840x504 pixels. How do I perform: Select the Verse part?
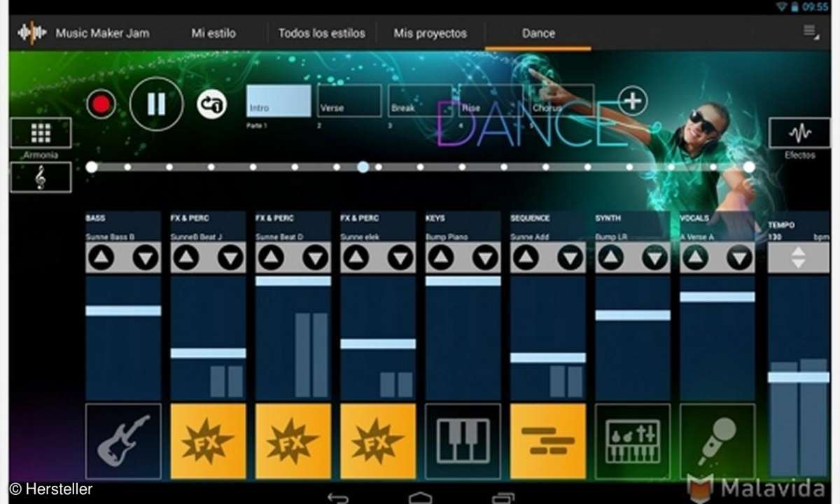(349, 101)
